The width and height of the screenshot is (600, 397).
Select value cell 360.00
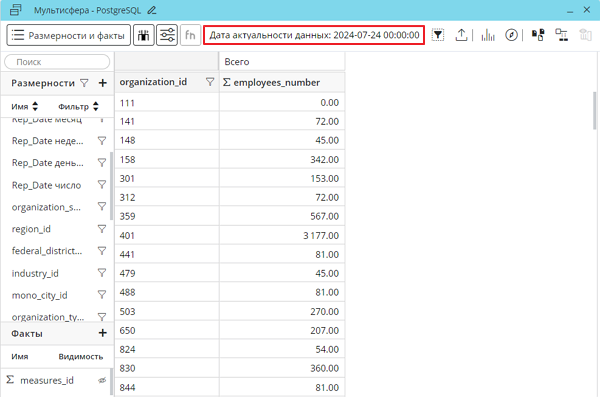point(282,368)
